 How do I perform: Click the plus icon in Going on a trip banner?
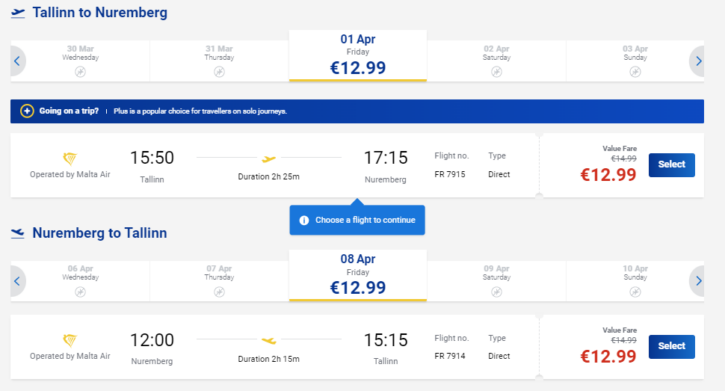[27, 111]
